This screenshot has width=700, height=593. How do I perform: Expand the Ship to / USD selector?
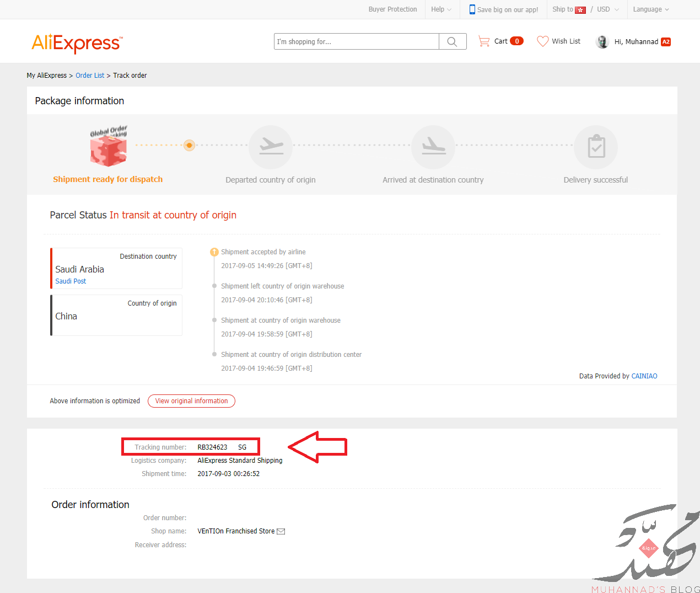(586, 9)
